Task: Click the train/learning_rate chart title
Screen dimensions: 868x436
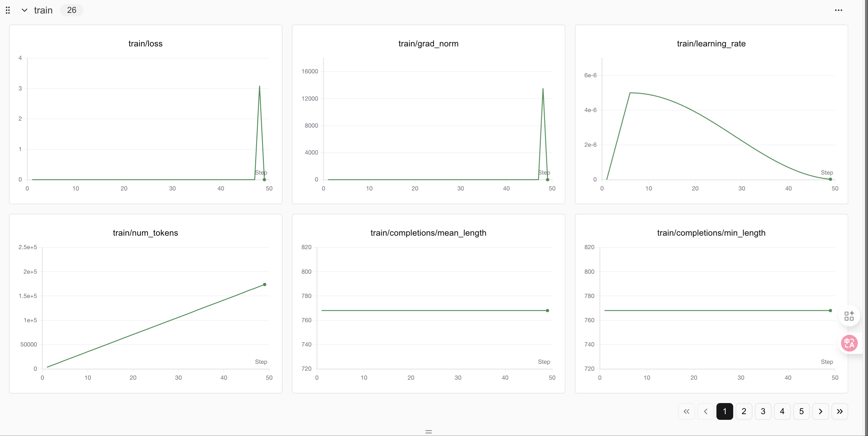Action: [x=711, y=43]
